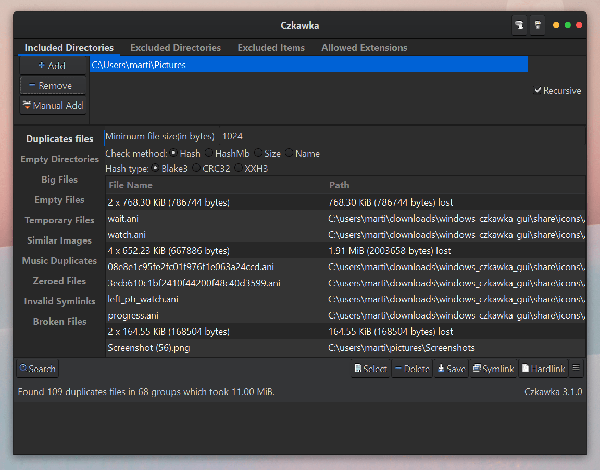Viewport: 600px width, 470px height.
Task: Open Zeroed Files tool
Action: coord(60,281)
